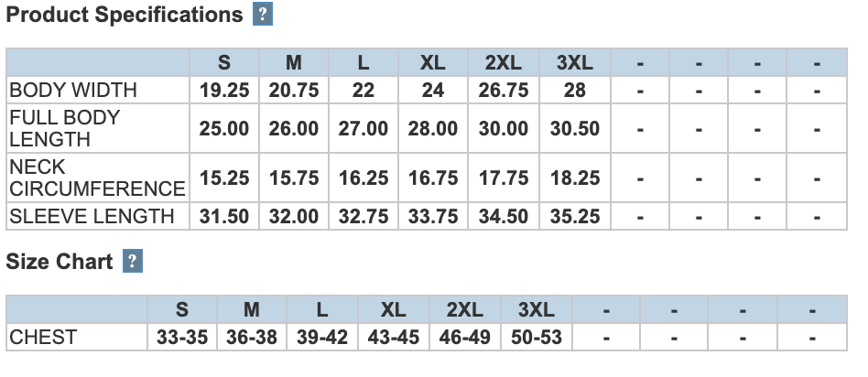Open the Product Specifications help icon

pos(263,15)
